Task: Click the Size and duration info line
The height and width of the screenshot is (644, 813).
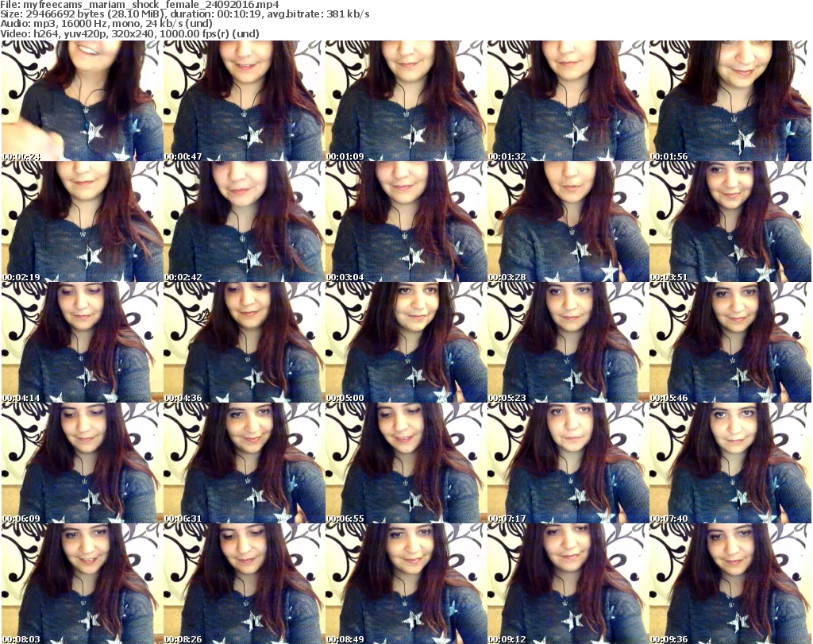Action: pyautogui.click(x=184, y=14)
